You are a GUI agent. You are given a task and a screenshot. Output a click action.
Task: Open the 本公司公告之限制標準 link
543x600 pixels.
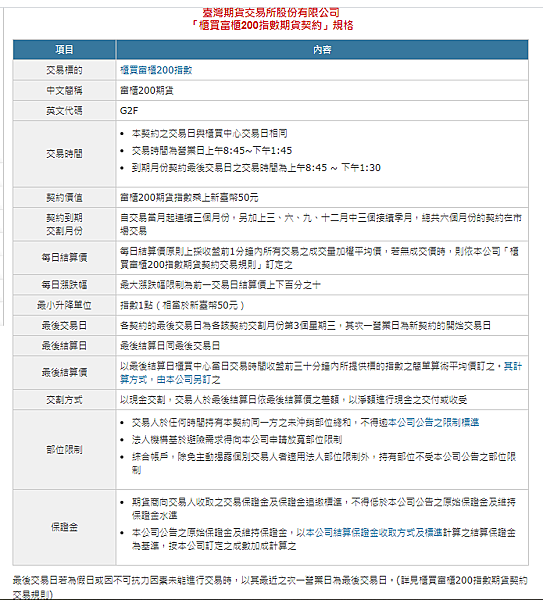pyautogui.click(x=434, y=422)
